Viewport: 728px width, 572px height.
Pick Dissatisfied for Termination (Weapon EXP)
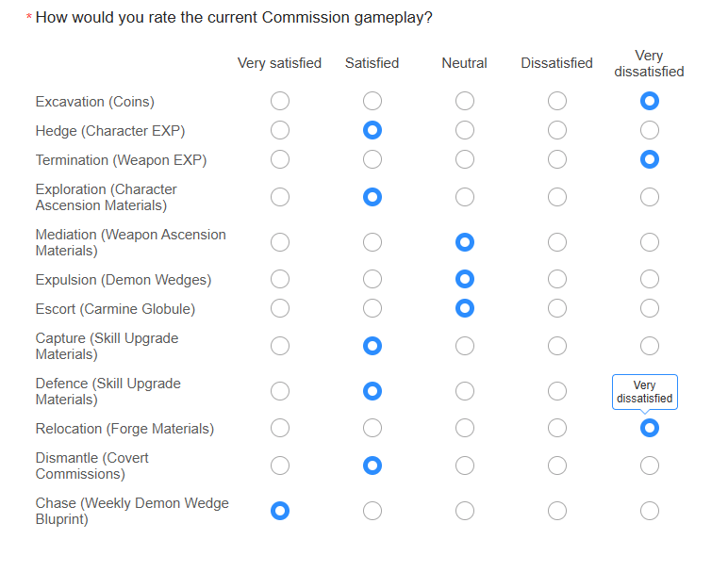point(557,159)
